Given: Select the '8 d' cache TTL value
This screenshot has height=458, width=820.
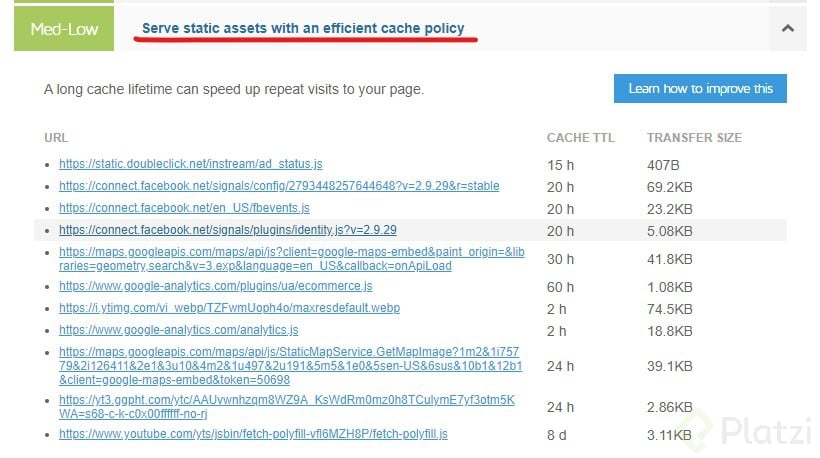Looking at the screenshot, I should pyautogui.click(x=556, y=435).
